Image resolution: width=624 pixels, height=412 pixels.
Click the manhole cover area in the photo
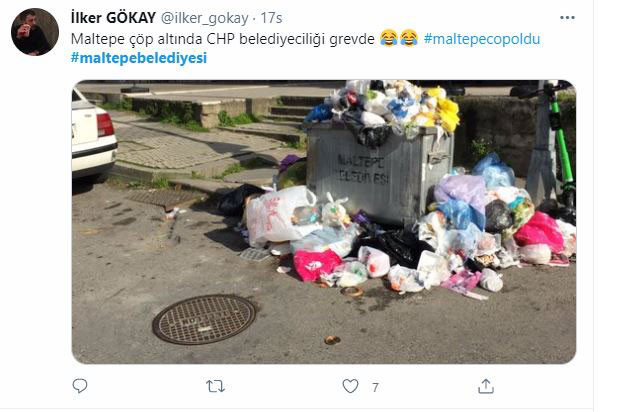(204, 319)
